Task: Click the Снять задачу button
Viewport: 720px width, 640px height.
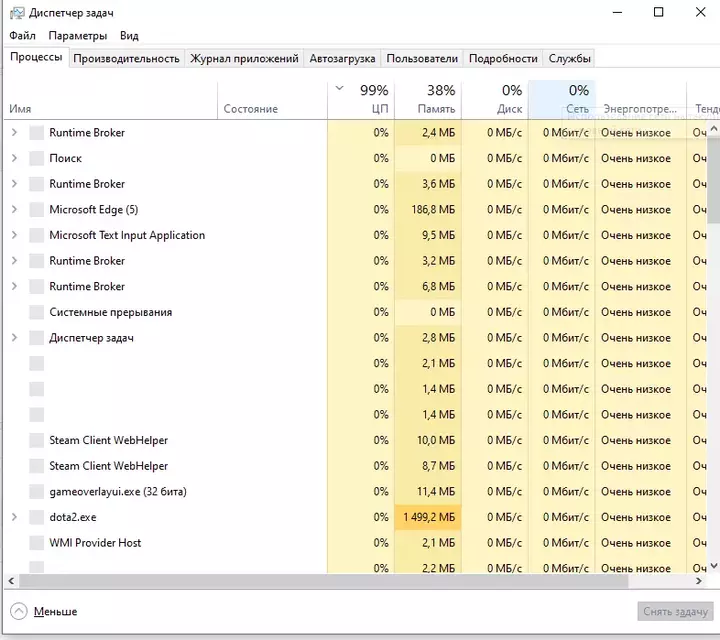Action: (675, 612)
